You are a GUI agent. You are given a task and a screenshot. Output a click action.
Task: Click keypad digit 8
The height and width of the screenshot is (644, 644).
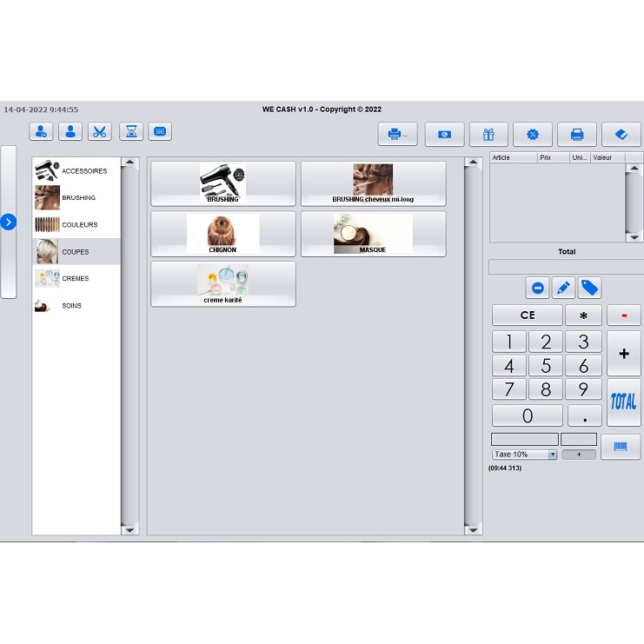tap(546, 389)
